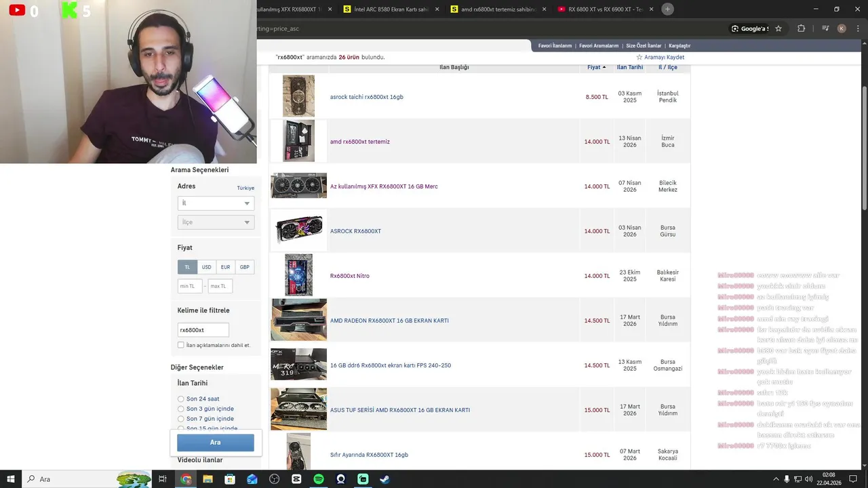This screenshot has height=488, width=868.
Task: Open File Explorer from the taskbar
Action: [x=208, y=479]
